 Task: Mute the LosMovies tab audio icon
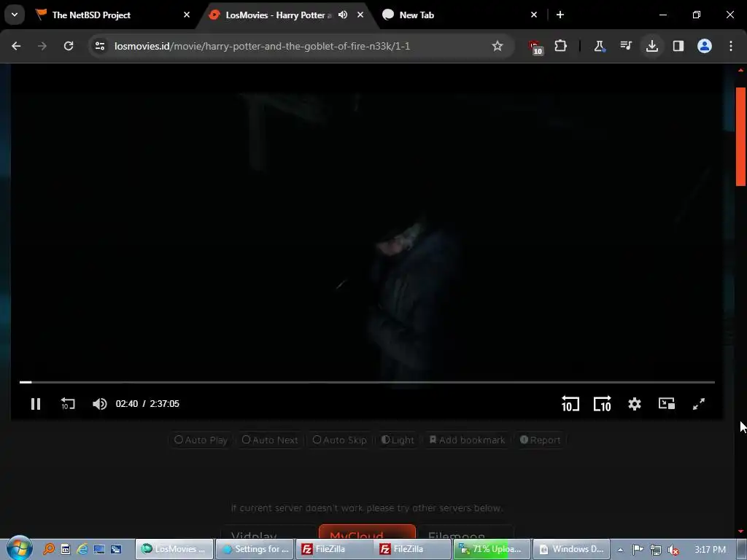(x=343, y=15)
